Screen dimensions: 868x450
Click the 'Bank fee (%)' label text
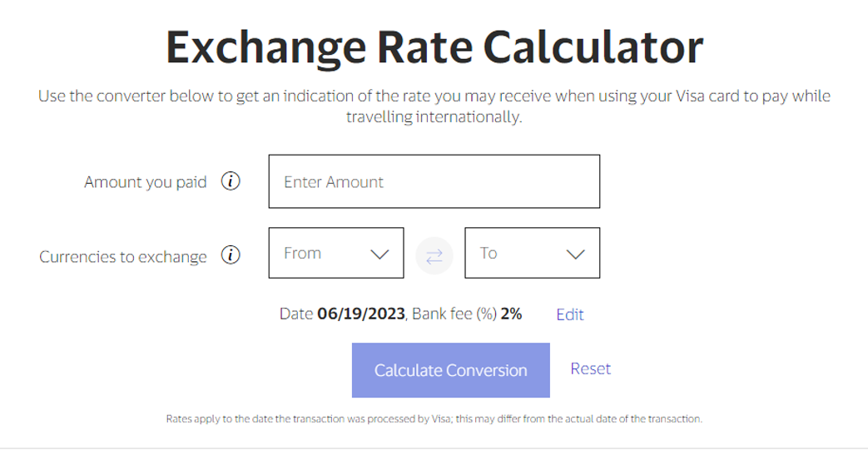pyautogui.click(x=454, y=314)
